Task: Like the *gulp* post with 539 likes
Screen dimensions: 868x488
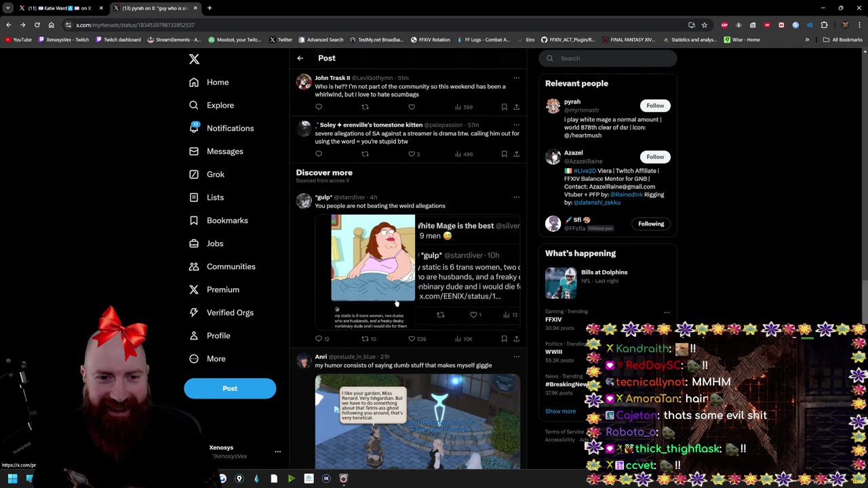Action: pyautogui.click(x=416, y=339)
